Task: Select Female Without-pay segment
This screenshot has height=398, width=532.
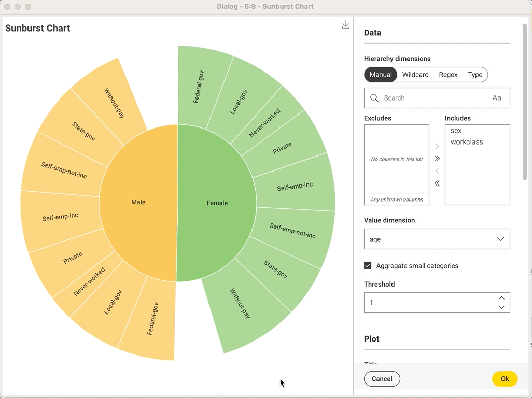Action: pyautogui.click(x=240, y=303)
